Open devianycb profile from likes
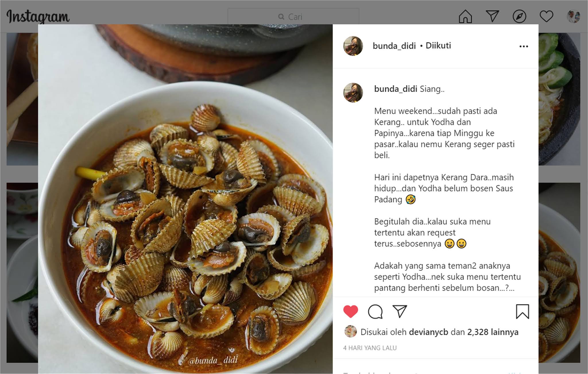 coord(428,332)
